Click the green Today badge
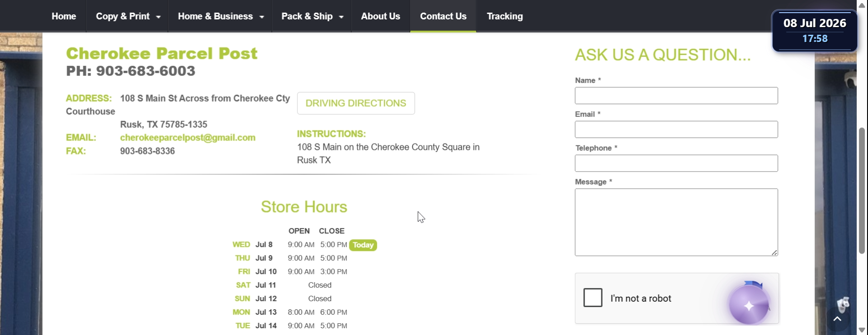Image resolution: width=868 pixels, height=335 pixels. click(x=363, y=245)
